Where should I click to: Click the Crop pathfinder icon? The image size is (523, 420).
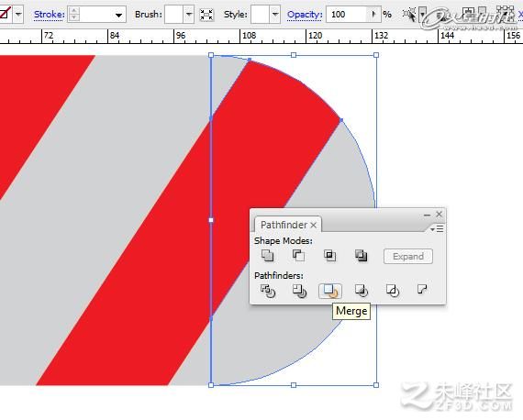click(362, 291)
